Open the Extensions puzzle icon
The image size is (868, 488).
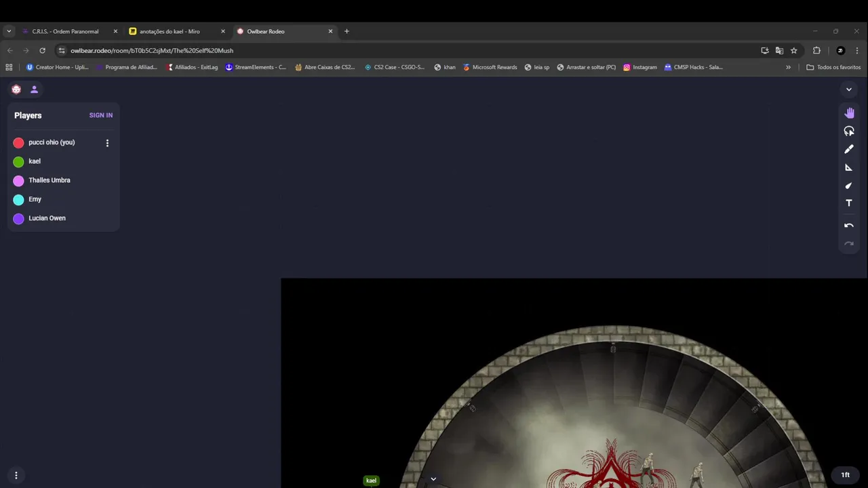click(816, 50)
